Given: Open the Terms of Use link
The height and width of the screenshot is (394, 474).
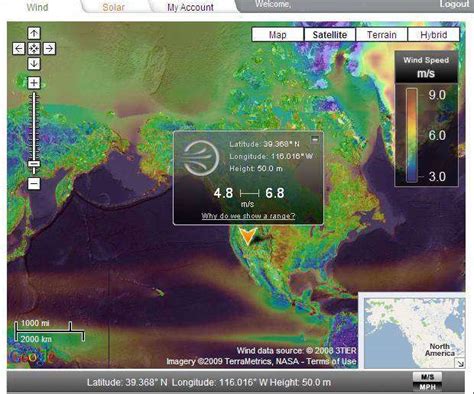Looking at the screenshot, I should coord(331,361).
